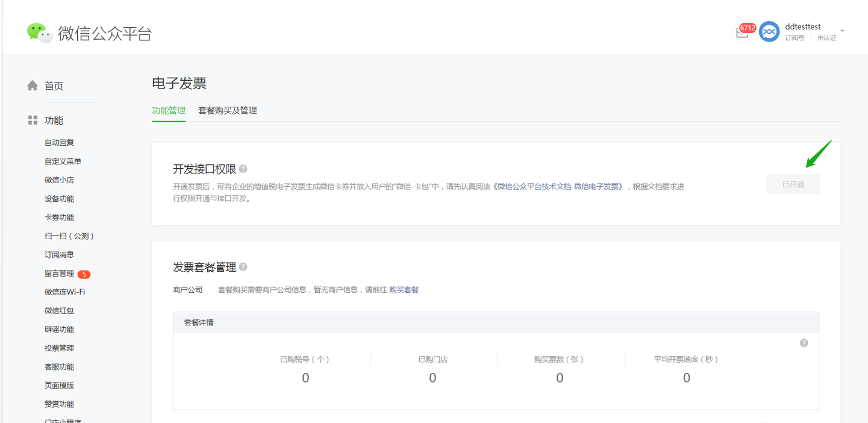The height and width of the screenshot is (423, 868).
Task: Go to 订阅消息 in the sidebar
Action: point(59,255)
